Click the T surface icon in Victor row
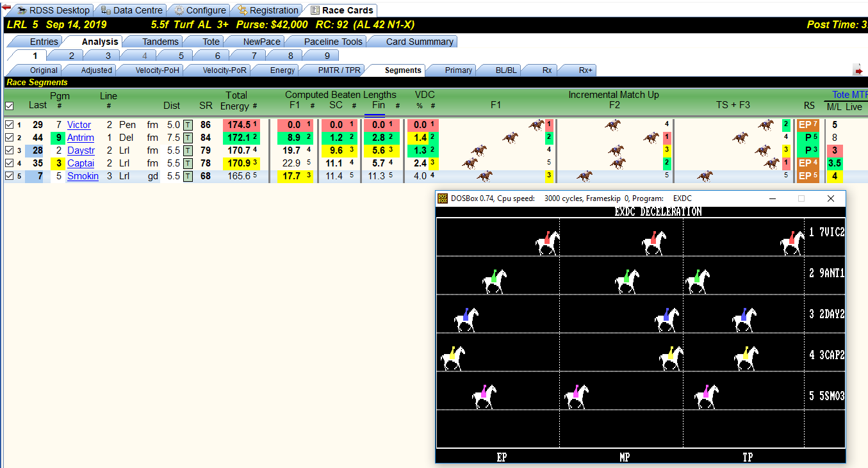 (x=188, y=125)
